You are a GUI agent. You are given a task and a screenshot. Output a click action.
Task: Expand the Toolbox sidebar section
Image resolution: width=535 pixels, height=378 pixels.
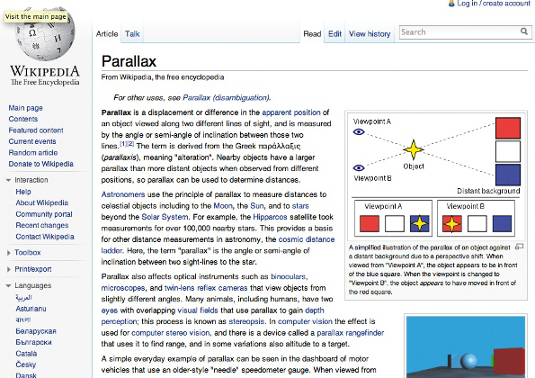(9, 253)
